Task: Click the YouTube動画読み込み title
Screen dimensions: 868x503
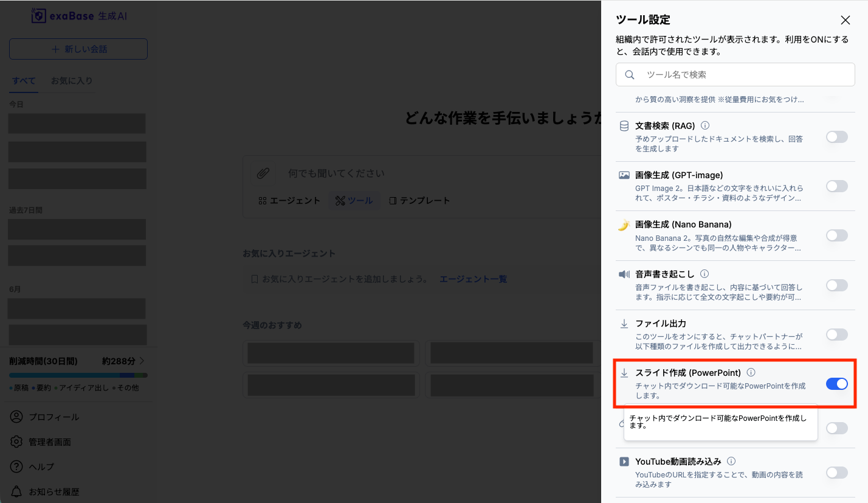Action: (x=678, y=462)
